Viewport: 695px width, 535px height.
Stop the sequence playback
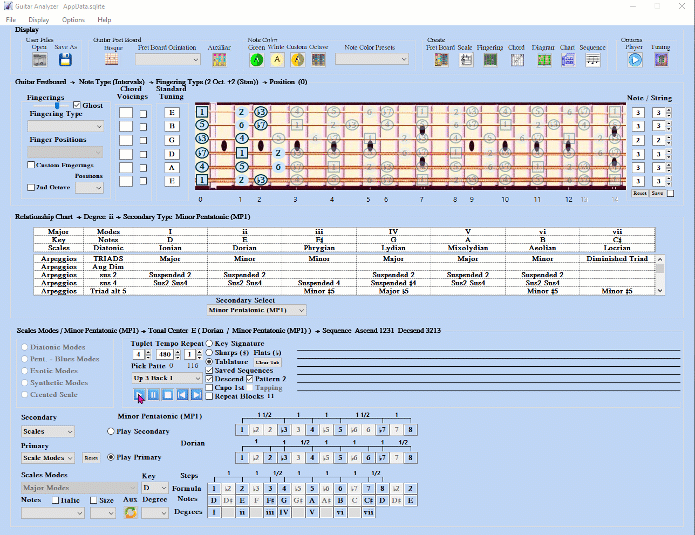(x=168, y=394)
